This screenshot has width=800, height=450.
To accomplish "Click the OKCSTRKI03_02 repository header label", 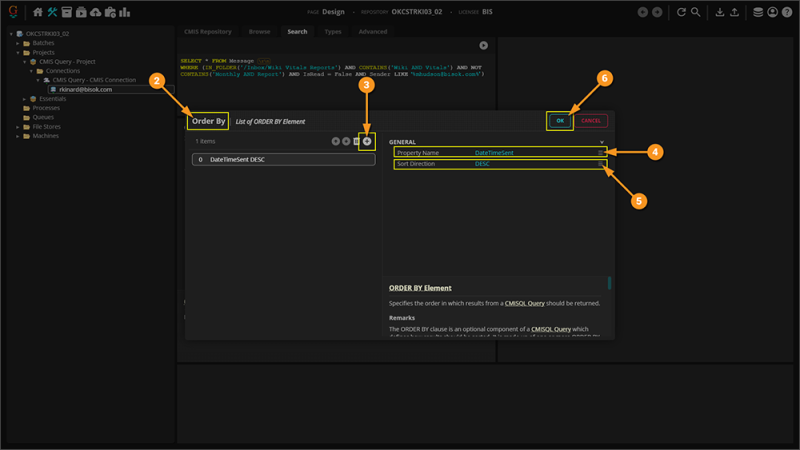I will (x=417, y=12).
